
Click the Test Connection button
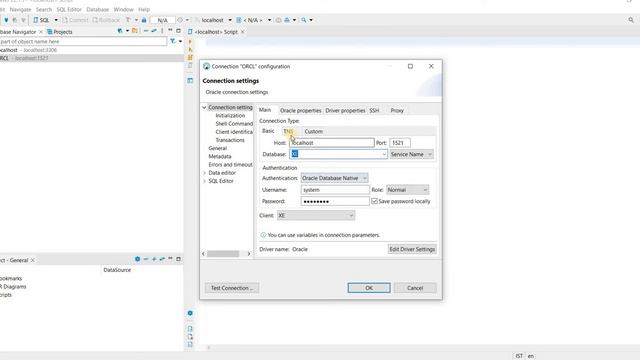click(x=232, y=288)
